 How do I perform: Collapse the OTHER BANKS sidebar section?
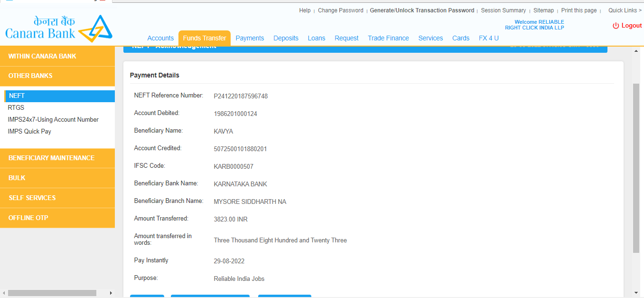click(57, 76)
